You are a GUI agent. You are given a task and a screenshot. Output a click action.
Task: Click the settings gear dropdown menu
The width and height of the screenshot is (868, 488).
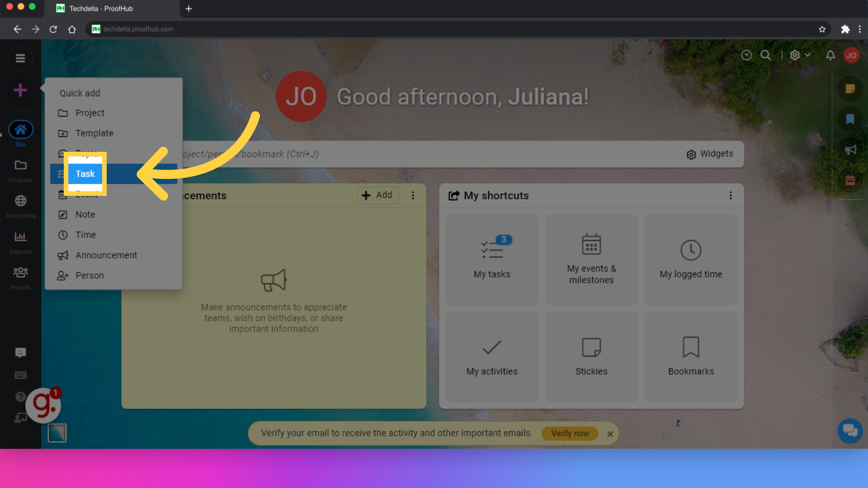tap(799, 55)
